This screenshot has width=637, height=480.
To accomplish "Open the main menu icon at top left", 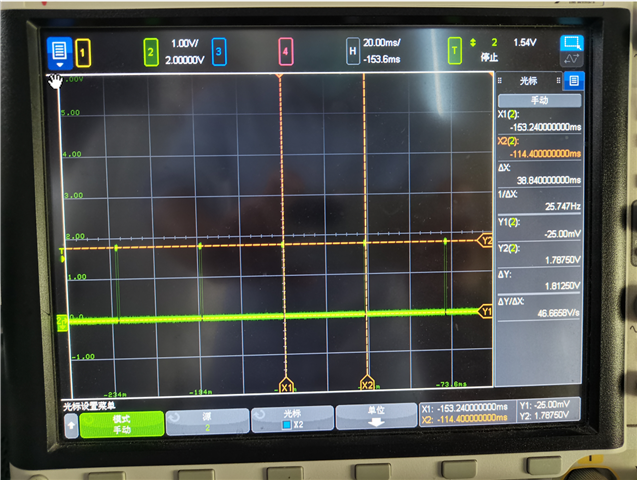I will tap(59, 52).
